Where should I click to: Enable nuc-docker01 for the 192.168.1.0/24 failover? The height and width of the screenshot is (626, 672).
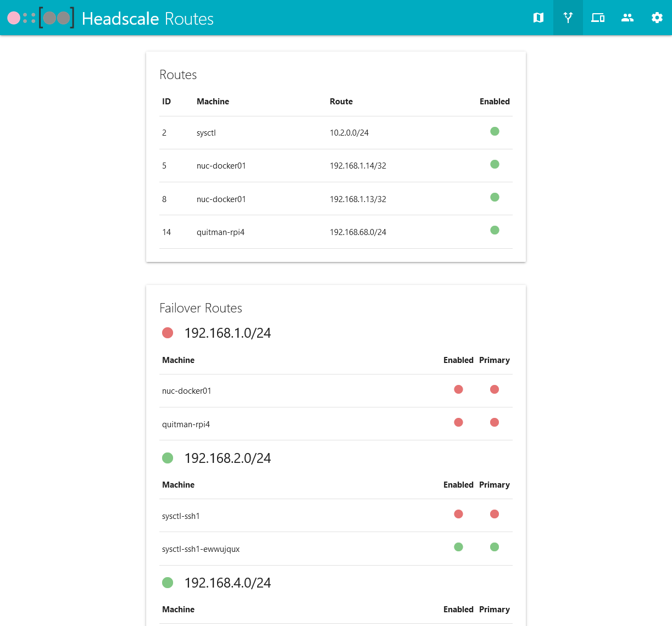coord(458,389)
